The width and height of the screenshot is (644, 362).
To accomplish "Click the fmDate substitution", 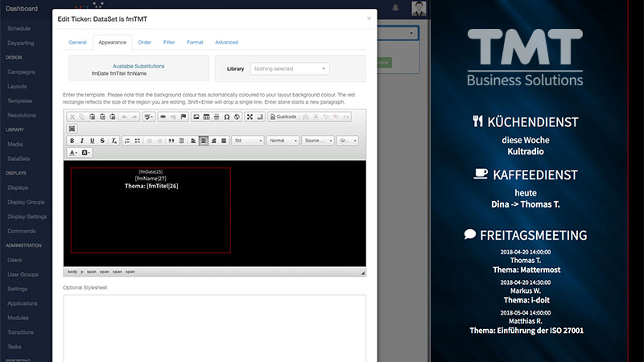I will tap(100, 73).
